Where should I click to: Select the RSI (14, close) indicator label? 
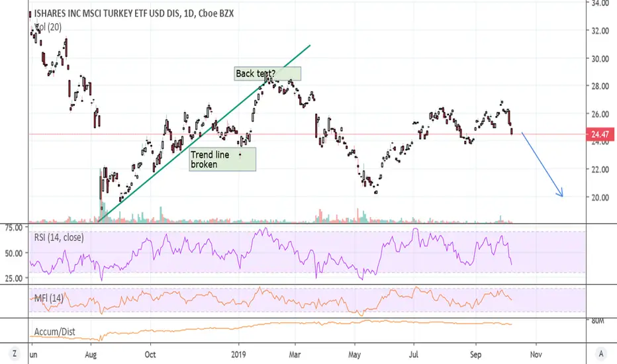coord(59,238)
